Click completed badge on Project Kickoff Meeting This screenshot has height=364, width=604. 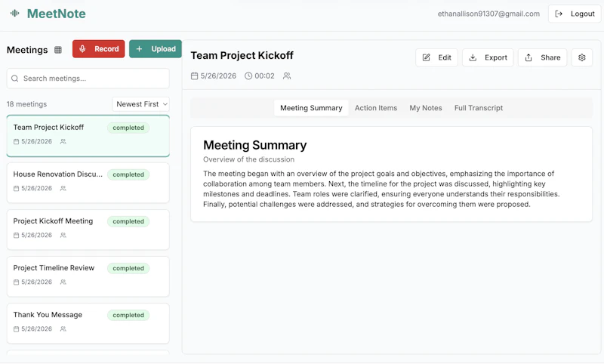128,221
